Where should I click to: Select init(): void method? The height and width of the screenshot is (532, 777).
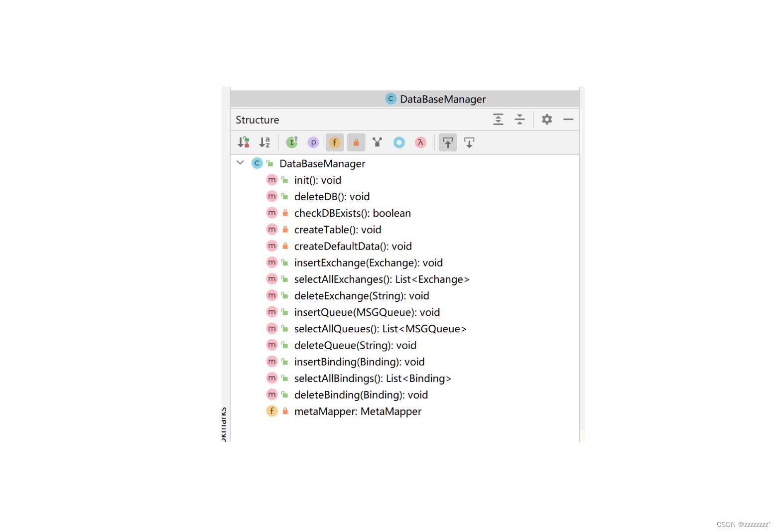click(x=318, y=180)
